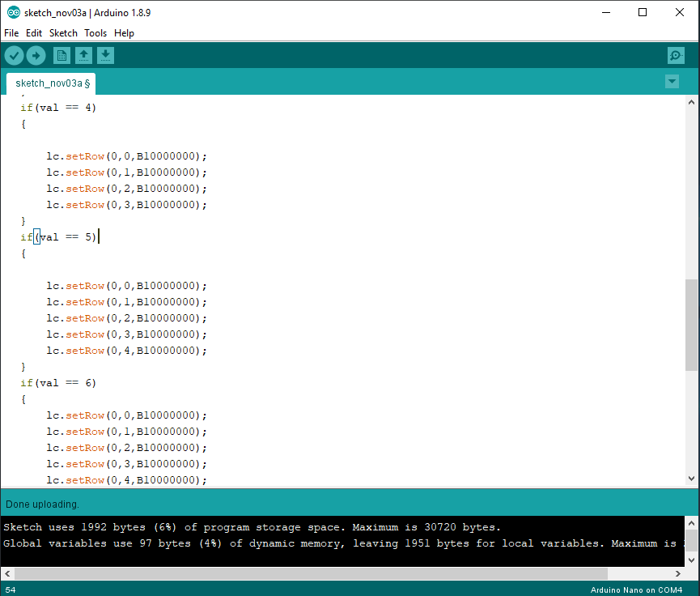Click the line 'if(val == 6)'
This screenshot has width=700, height=596.
pyautogui.click(x=58, y=383)
